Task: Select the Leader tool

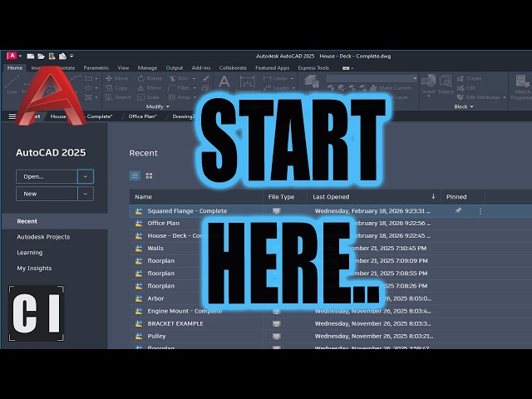Action: tap(276, 88)
